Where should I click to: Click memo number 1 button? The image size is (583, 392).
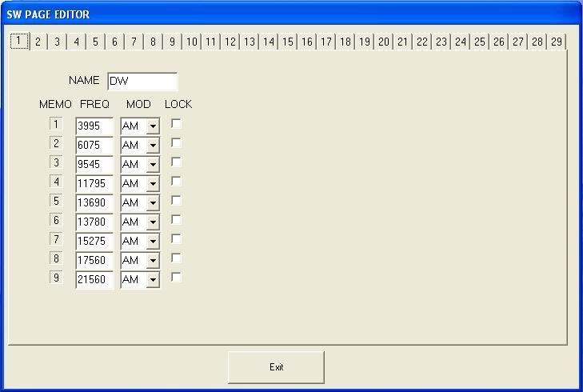point(56,124)
